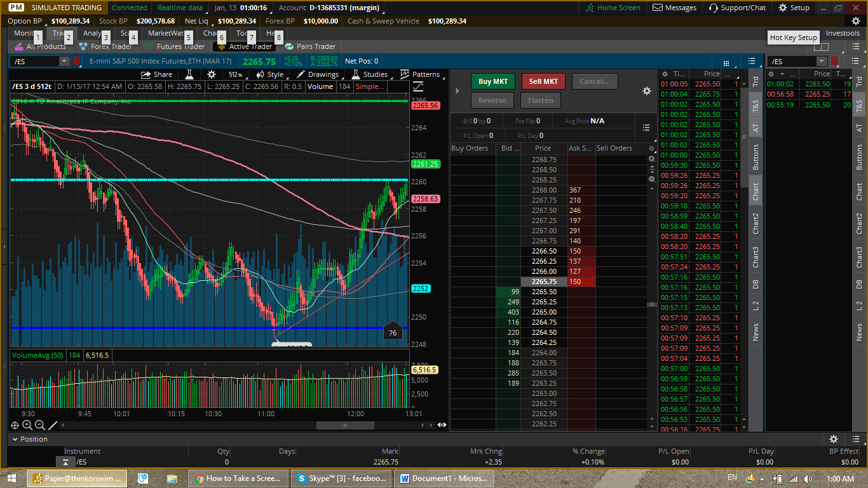Click the Reverse button
This screenshot has width=868, height=488.
pos(492,100)
